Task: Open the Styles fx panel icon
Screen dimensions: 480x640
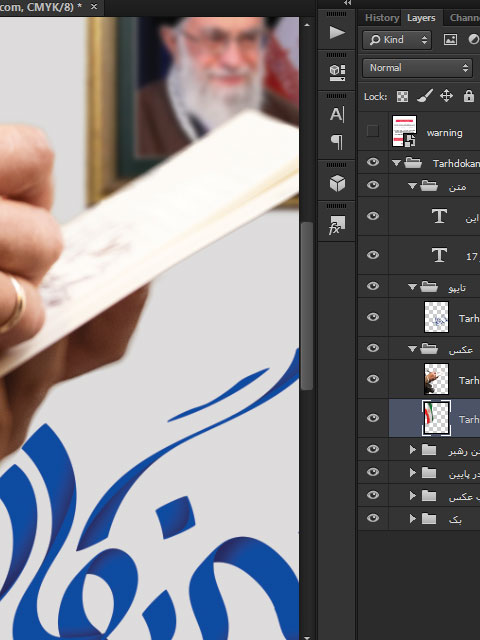Action: [x=337, y=225]
